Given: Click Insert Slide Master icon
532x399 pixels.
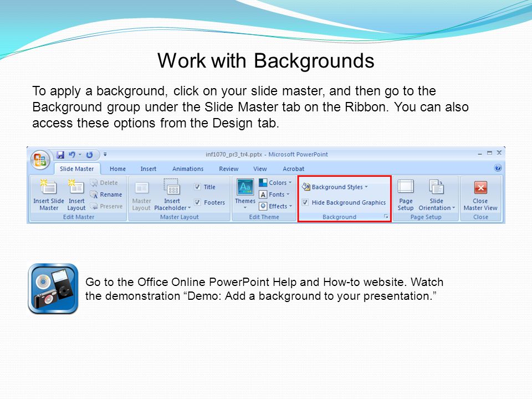Looking at the screenshot, I should [49, 187].
